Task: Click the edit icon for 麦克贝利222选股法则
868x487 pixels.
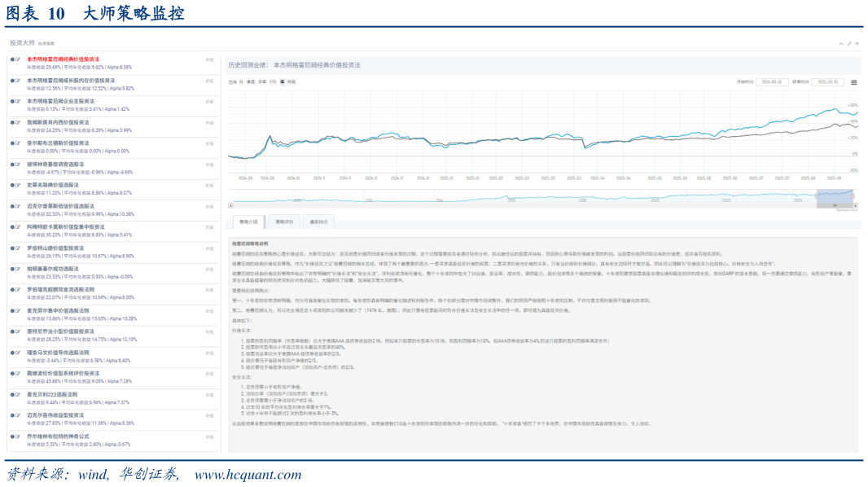Action: pos(18,394)
